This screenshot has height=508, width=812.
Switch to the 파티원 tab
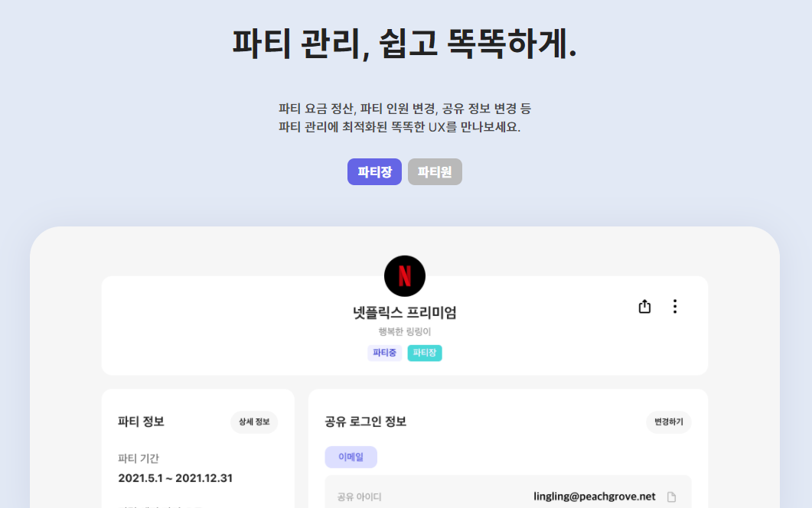point(435,172)
